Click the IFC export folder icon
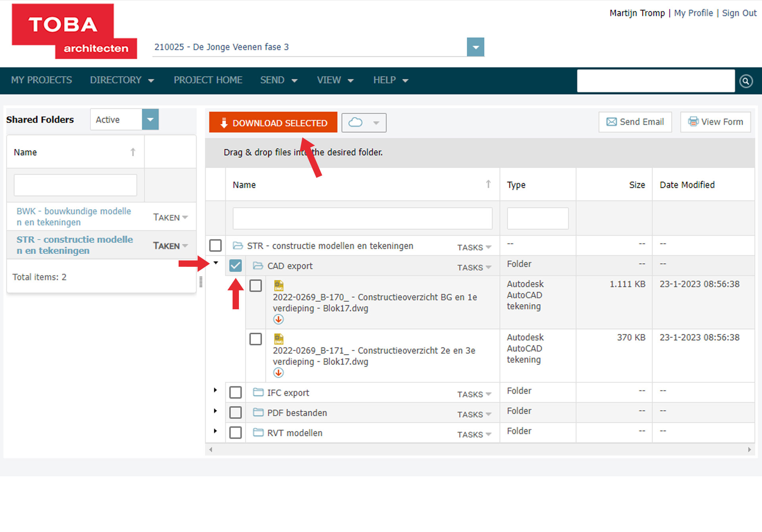762x532 pixels. (258, 392)
